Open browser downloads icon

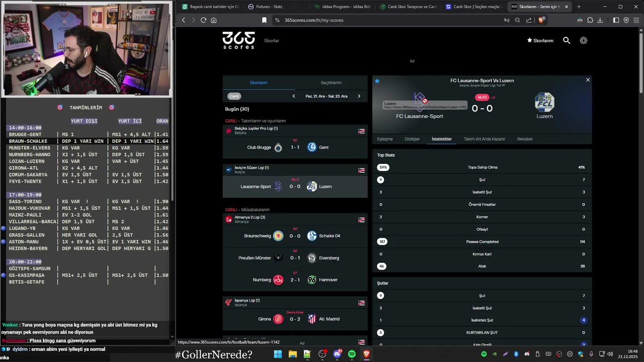coord(600,20)
